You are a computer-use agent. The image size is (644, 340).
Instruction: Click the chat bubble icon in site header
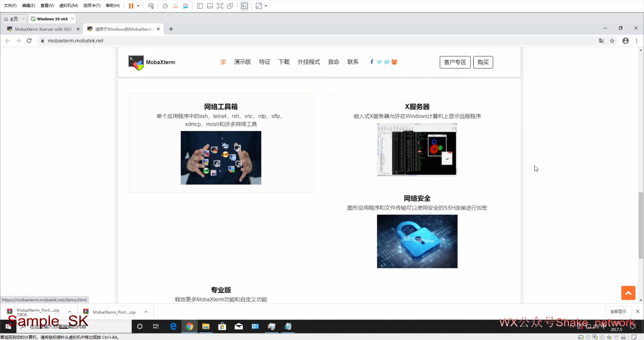pos(386,62)
